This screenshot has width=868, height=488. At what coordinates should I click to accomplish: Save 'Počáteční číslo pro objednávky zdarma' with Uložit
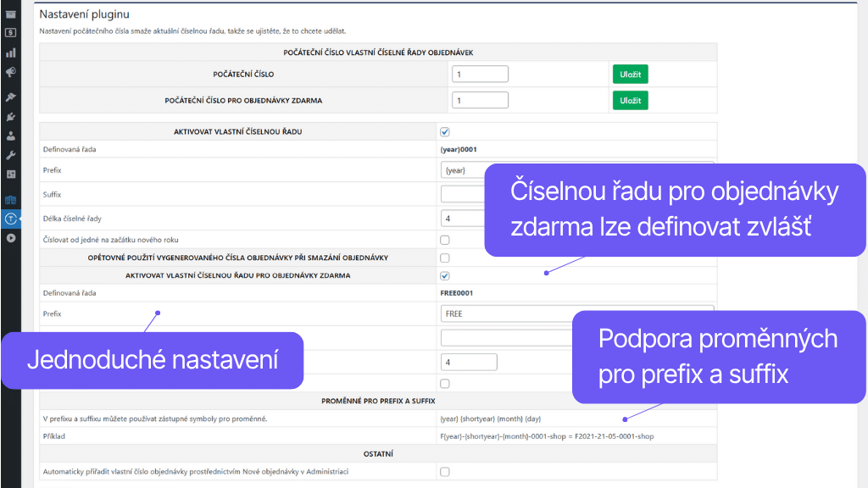tap(630, 101)
